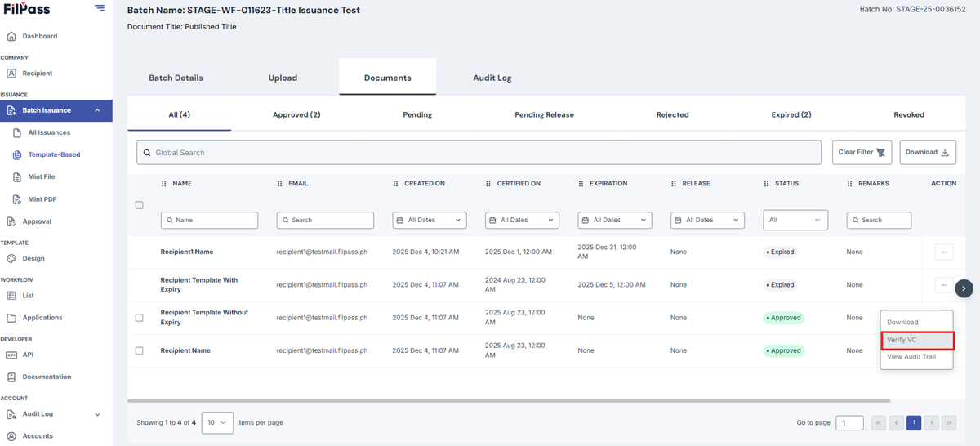Image resolution: width=980 pixels, height=446 pixels.
Task: Filter by Pending documents
Action: tap(417, 114)
